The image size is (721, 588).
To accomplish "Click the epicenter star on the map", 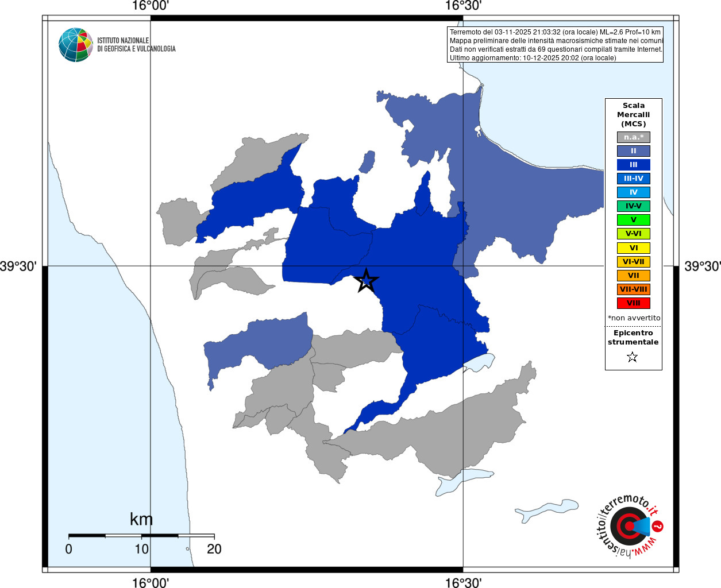I will click(x=366, y=281).
